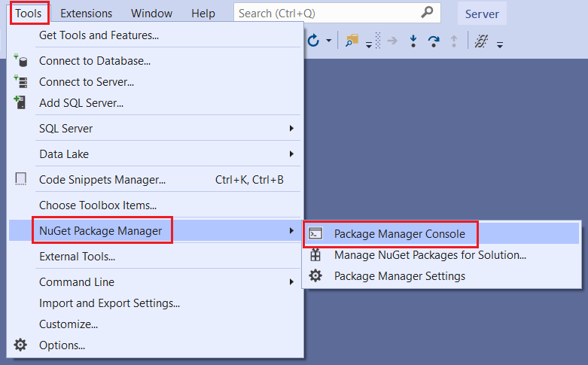Click the Connect to Server icon
This screenshot has height=365, width=588.
click(21, 82)
